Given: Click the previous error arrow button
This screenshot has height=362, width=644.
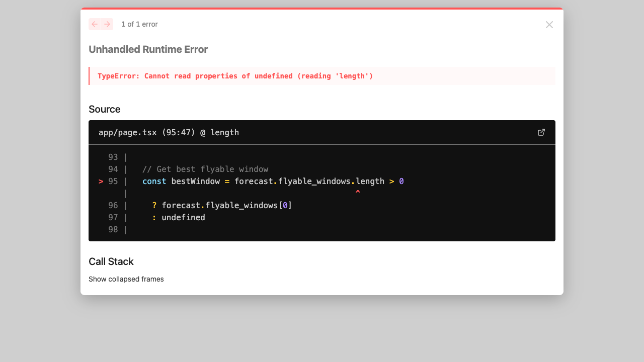Looking at the screenshot, I should pos(95,24).
